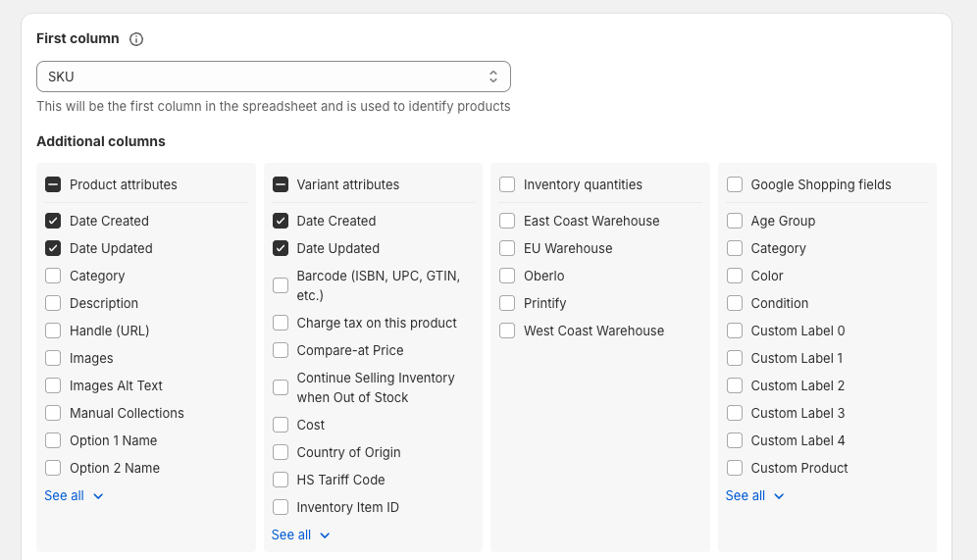Uncheck Product Date Created checkbox
Screen dimensions: 977x560
[53, 221]
